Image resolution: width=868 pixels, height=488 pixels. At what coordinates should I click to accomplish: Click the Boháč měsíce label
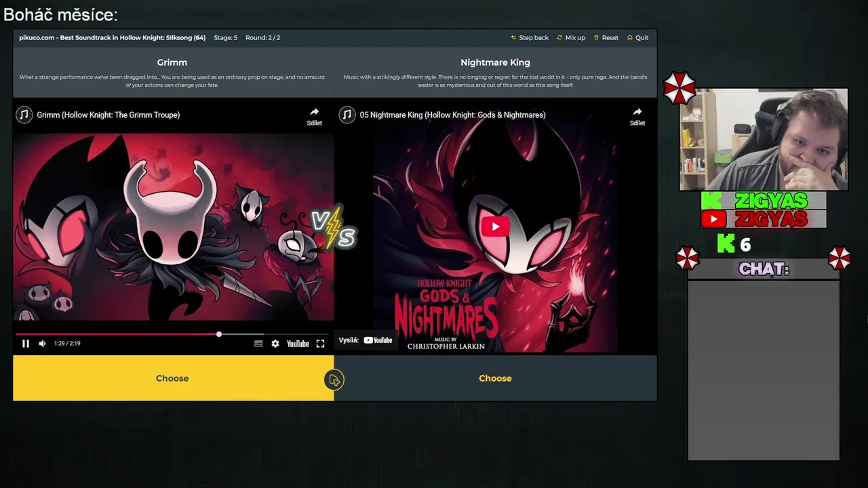click(60, 14)
